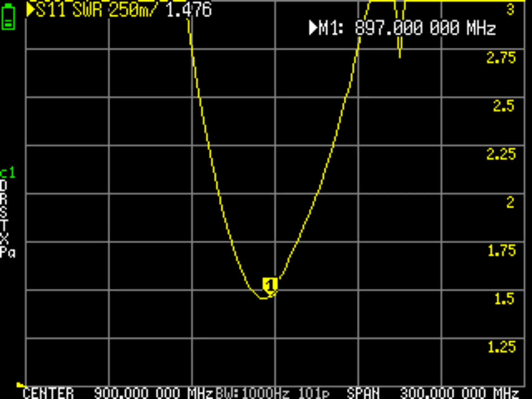The image size is (532, 399).
Task: Tap the CENTER label in bottom bar
Action: (x=48, y=393)
